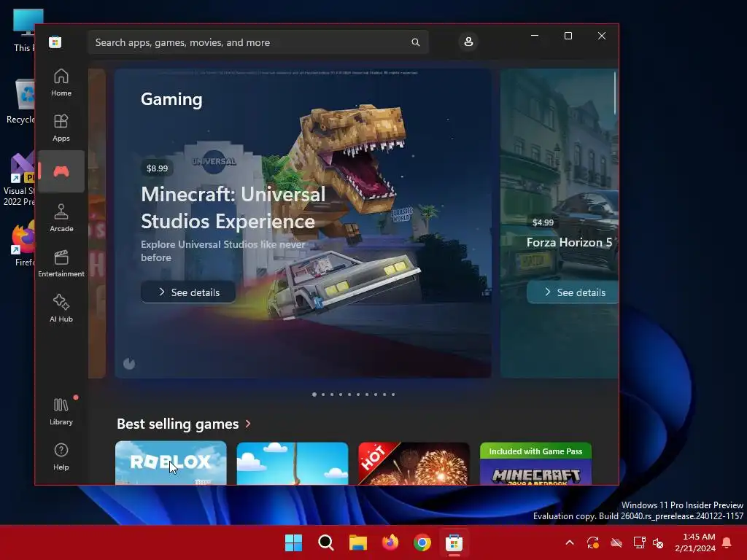This screenshot has width=747, height=560.
Task: Show hidden system tray icons
Action: [570, 542]
